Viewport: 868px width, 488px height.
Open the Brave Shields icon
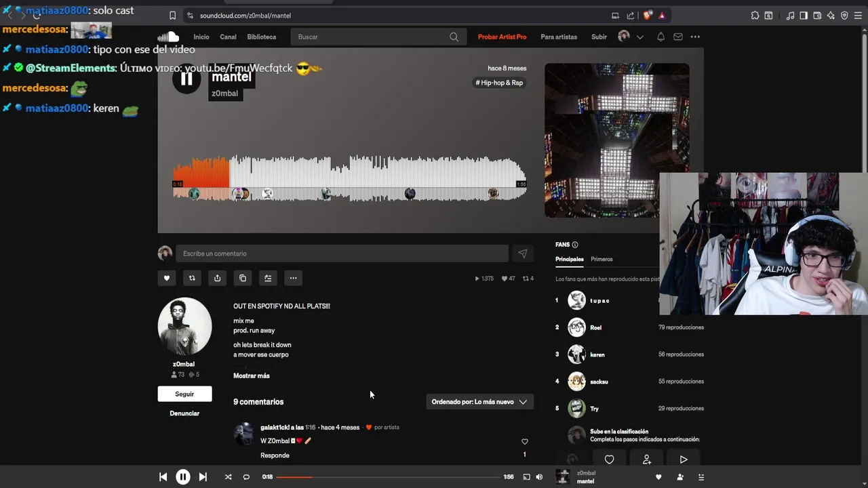coord(648,16)
